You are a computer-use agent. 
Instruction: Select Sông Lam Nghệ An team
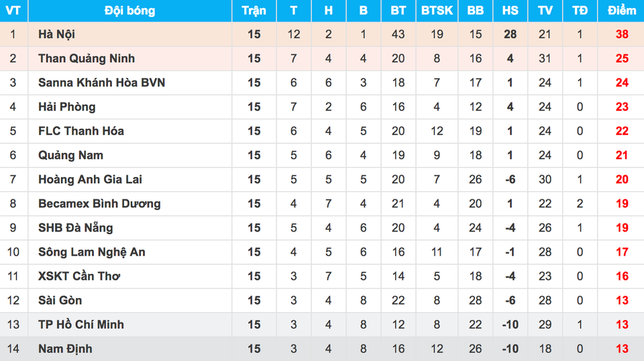click(x=92, y=252)
